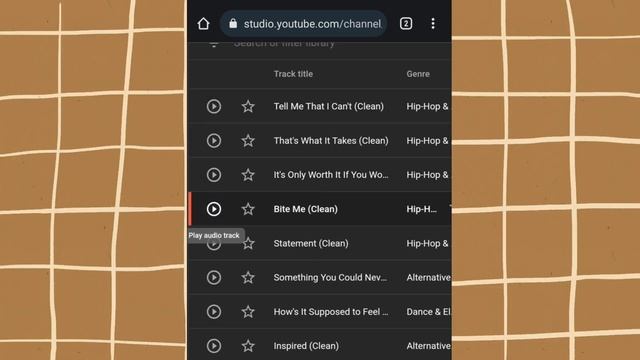Image resolution: width=640 pixels, height=360 pixels.
Task: Select title It's Only Worth It If You Wo...
Action: 331,175
